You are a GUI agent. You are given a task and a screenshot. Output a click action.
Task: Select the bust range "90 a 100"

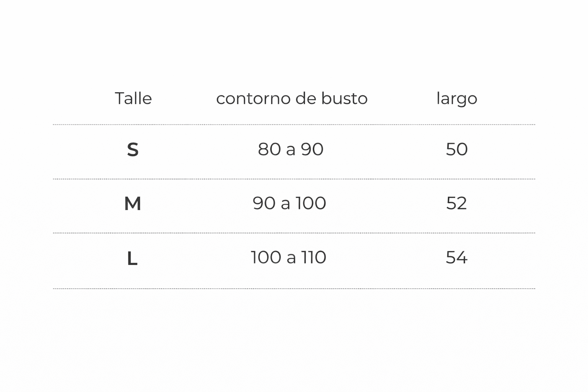click(x=289, y=203)
